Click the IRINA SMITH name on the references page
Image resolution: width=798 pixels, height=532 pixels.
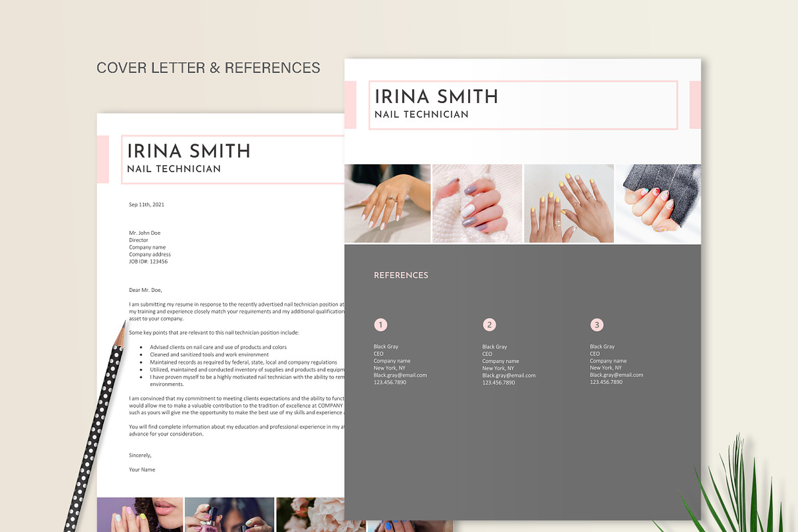pyautogui.click(x=436, y=96)
